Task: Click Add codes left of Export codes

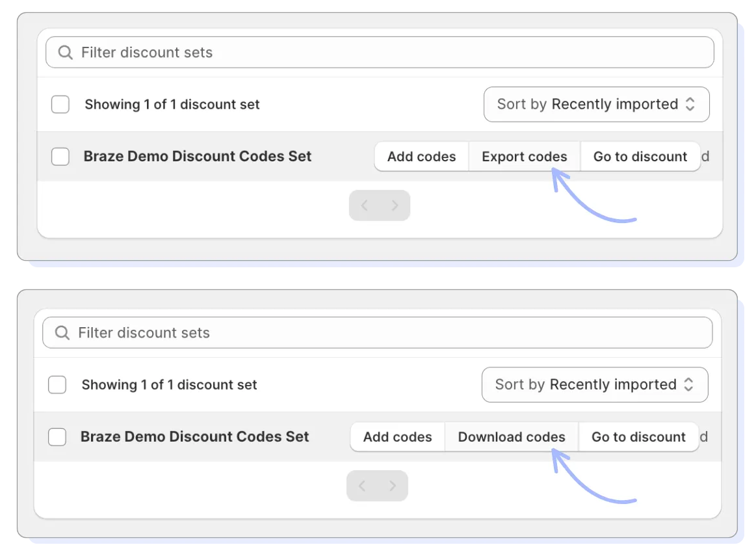Action: point(421,156)
